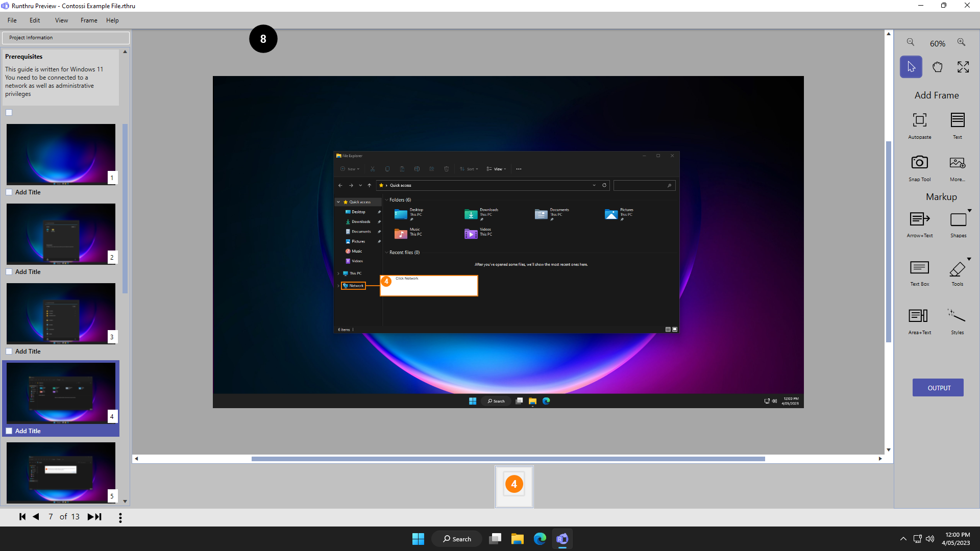Click the Project Information button
The width and height of the screenshot is (980, 551).
pos(66,38)
